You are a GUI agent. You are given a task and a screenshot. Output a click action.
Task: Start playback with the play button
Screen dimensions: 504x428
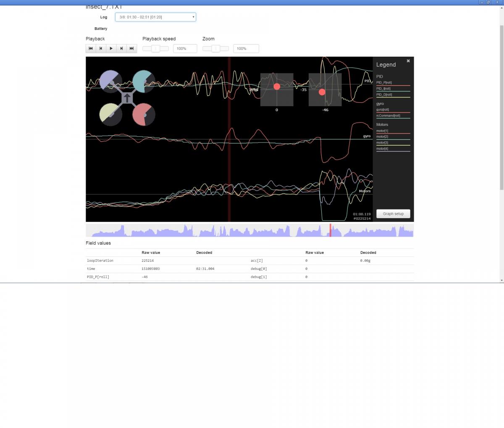pos(111,48)
